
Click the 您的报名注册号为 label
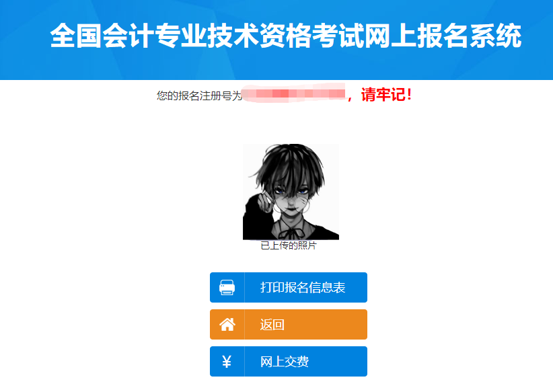[199, 95]
